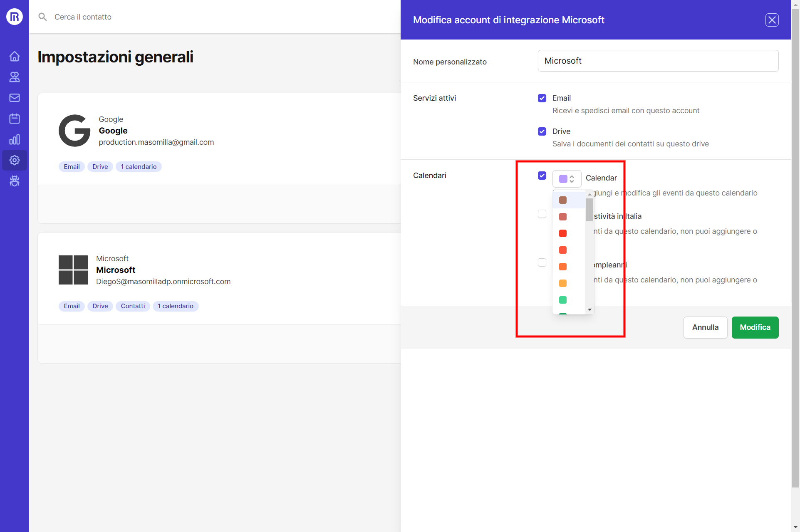Viewport: 800px width, 532px height.
Task: Check the Compleanni calendar checkbox
Action: [542, 262]
